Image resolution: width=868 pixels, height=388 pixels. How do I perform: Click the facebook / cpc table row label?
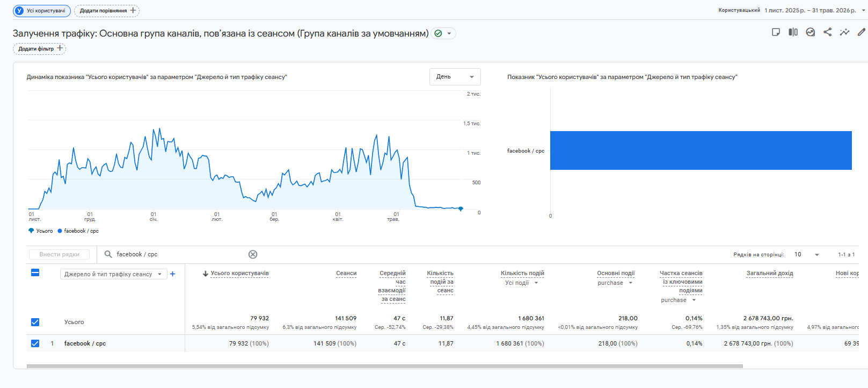coord(85,343)
